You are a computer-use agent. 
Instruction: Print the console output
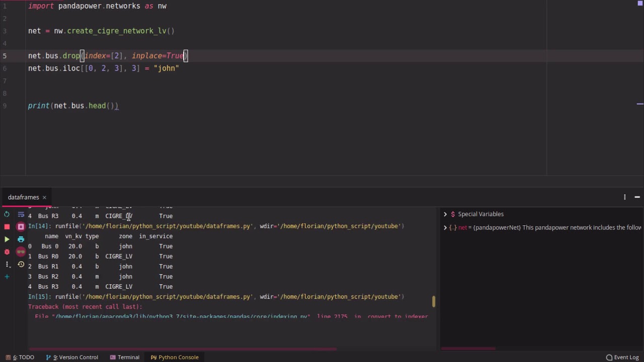(x=21, y=239)
